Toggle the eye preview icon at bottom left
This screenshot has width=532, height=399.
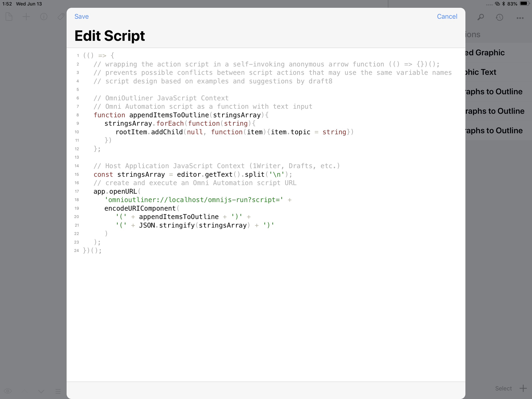tap(8, 391)
